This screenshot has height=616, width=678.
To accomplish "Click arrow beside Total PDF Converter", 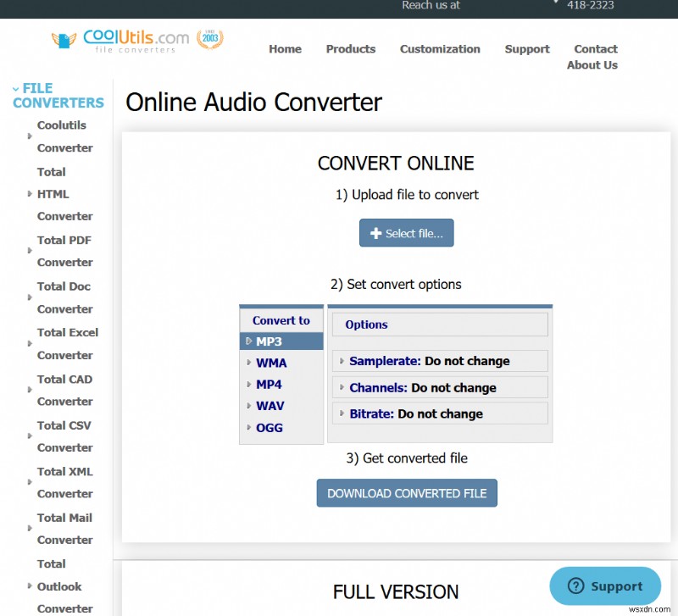I will (30, 251).
